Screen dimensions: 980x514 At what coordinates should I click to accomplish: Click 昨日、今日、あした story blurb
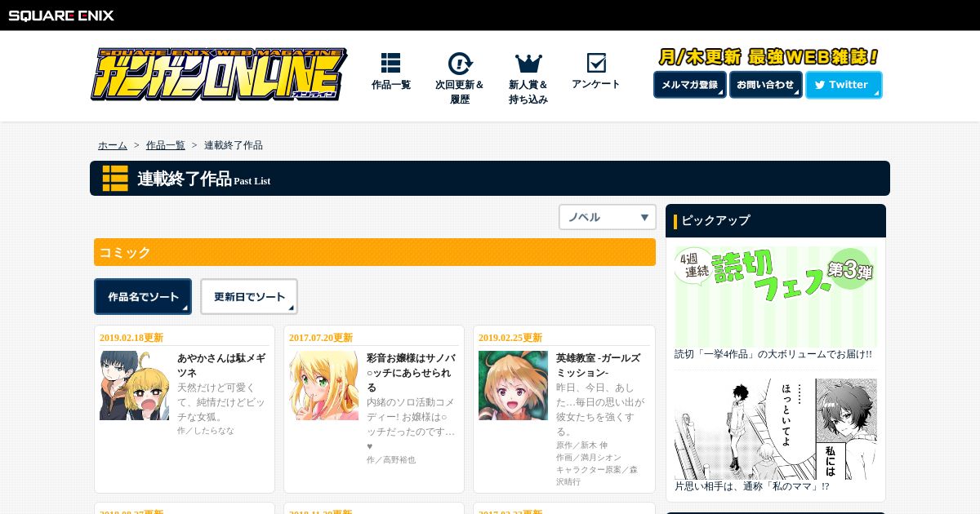pyautogui.click(x=600, y=409)
